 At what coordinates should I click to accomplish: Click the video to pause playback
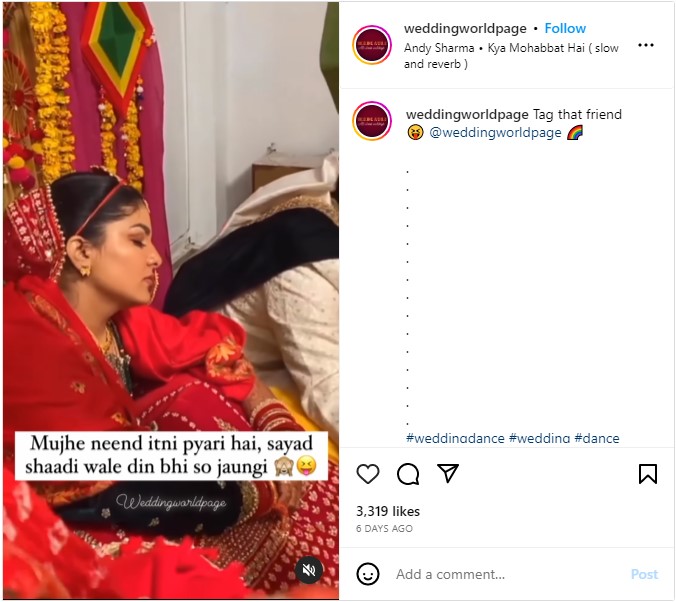[x=171, y=301]
